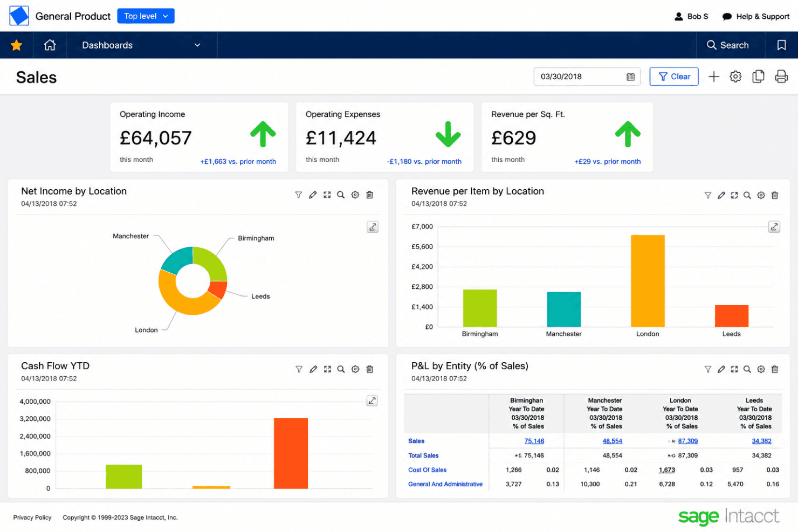798x532 pixels.
Task: Pop out the Revenue per Item chart
Action: (x=774, y=227)
